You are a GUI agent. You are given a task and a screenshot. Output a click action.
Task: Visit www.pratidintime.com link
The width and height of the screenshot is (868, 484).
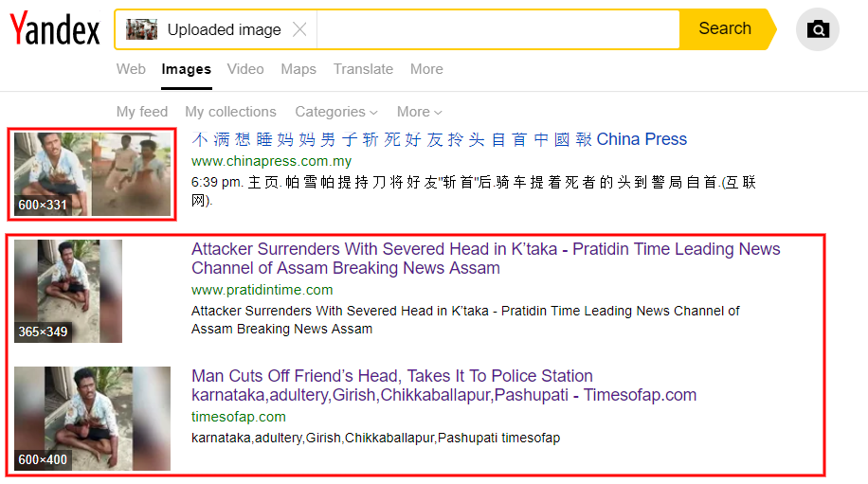[262, 290]
